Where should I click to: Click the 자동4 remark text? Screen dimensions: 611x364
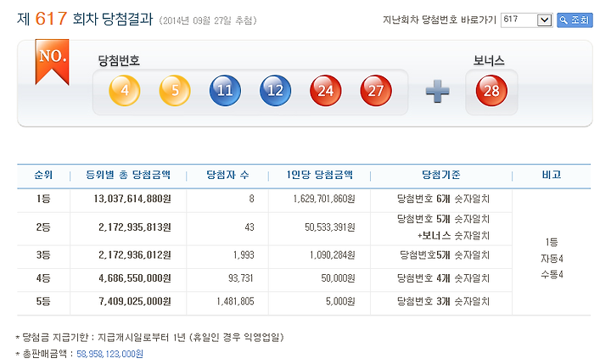pos(552,259)
